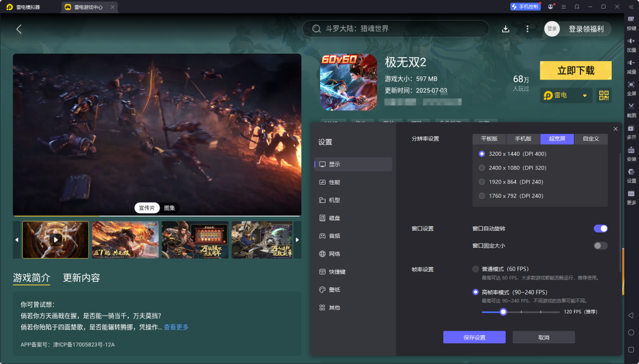Enter fullscreen via the 全屏 icon
This screenshot has height=364, width=639.
click(x=631, y=88)
